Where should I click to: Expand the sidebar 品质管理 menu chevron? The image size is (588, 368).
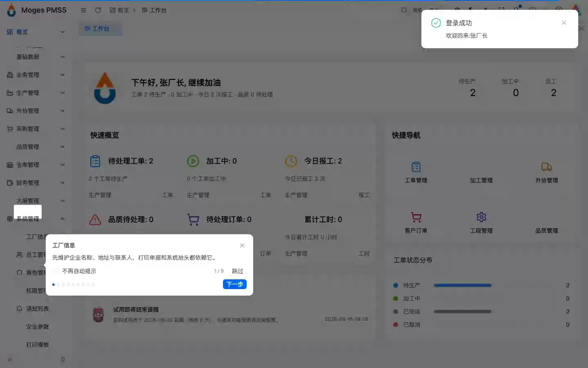click(62, 147)
